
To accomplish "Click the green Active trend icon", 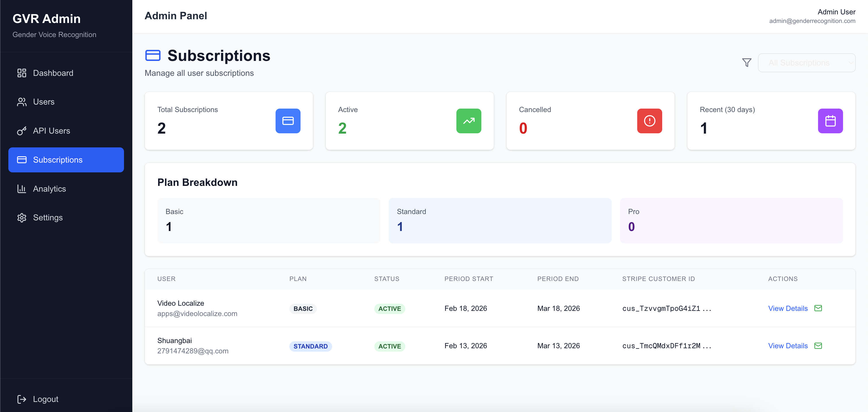I will (x=468, y=121).
